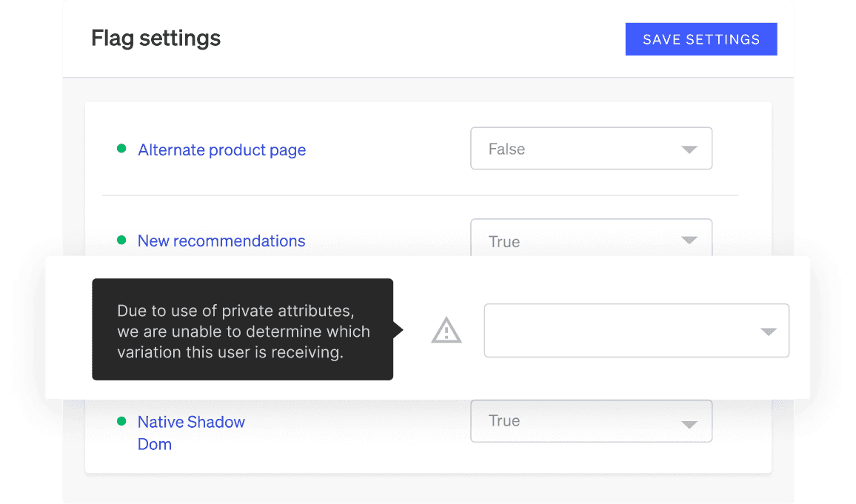Click the divider line below Alternate product page

(x=420, y=195)
